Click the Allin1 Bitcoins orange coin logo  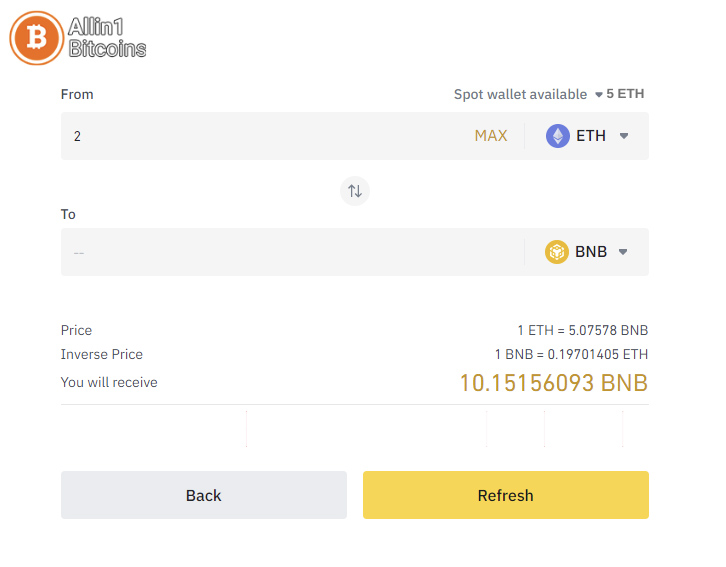(37, 38)
